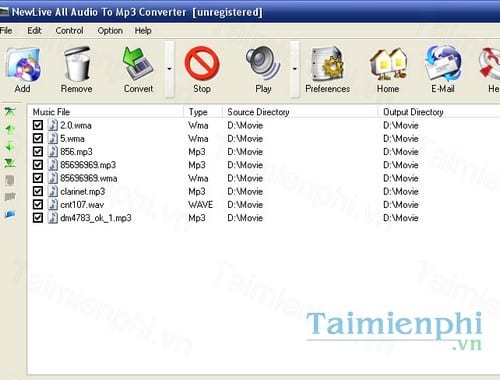This screenshot has height=380, width=500.
Task: Move selected file to bottom of list
Action: (x=10, y=163)
